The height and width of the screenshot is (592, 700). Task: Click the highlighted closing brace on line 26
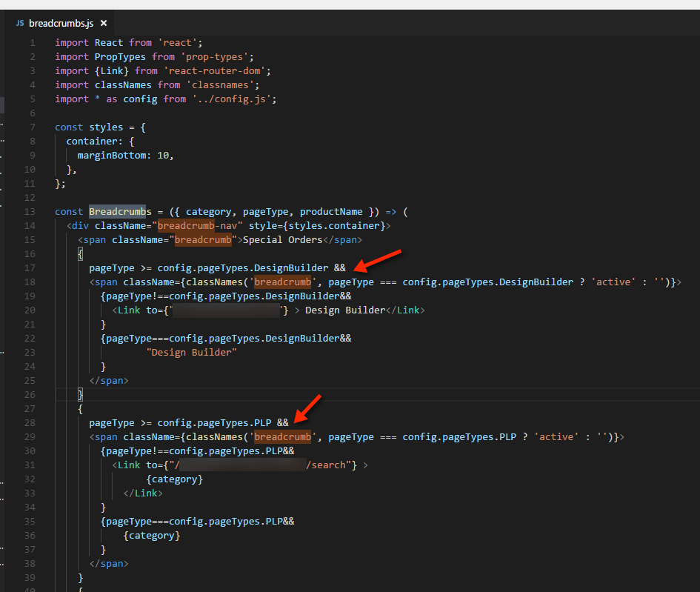click(80, 395)
